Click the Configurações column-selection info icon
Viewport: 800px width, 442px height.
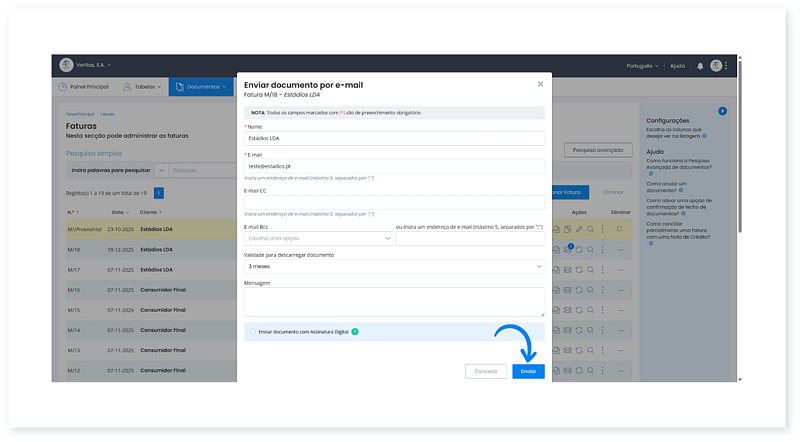pos(705,136)
